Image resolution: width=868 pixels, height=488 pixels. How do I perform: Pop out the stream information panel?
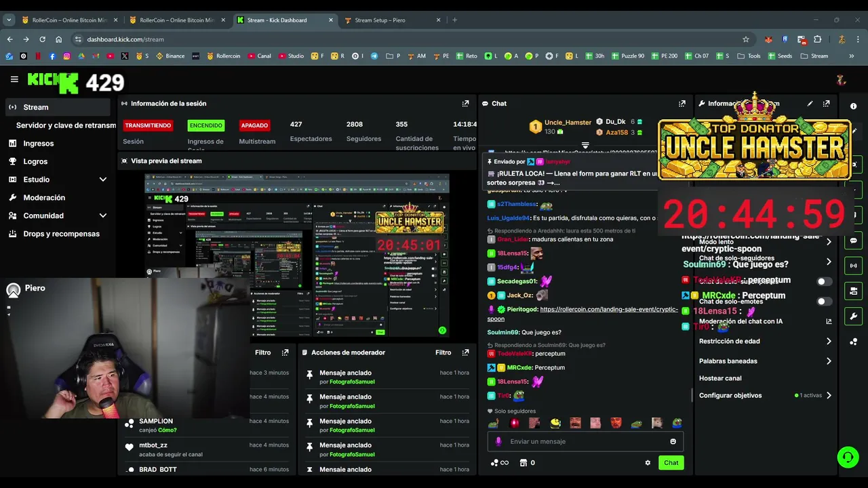[x=826, y=104]
